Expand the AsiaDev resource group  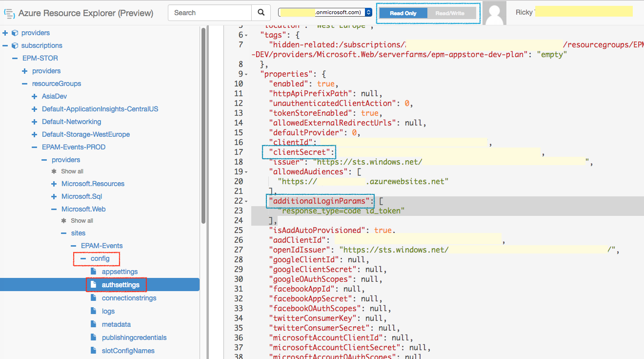coord(34,96)
